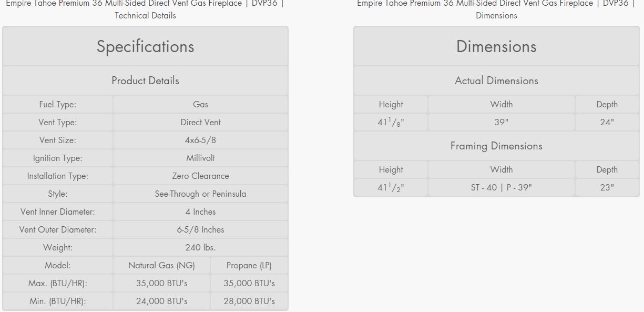Click the Zero Clearance installation value

click(x=200, y=176)
